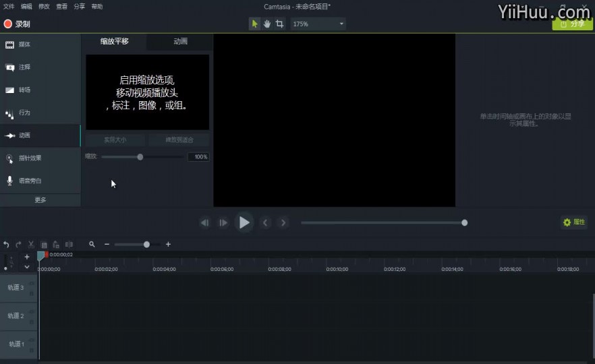Jump to next clip with right chevron
This screenshot has height=364, width=595.
[x=283, y=222]
